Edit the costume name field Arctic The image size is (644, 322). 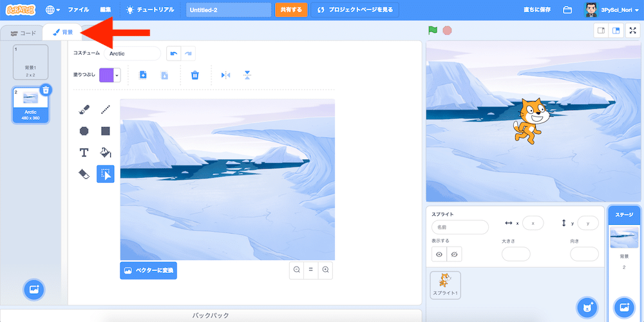point(132,53)
